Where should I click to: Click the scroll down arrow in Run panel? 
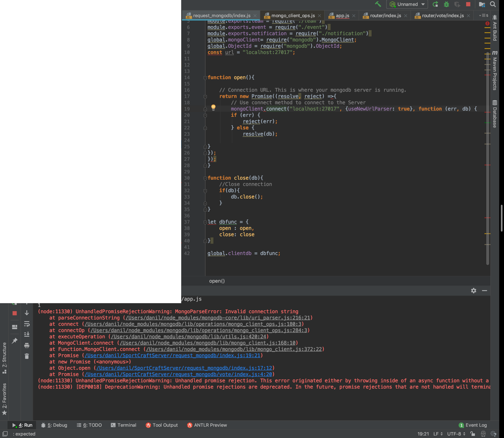[27, 313]
